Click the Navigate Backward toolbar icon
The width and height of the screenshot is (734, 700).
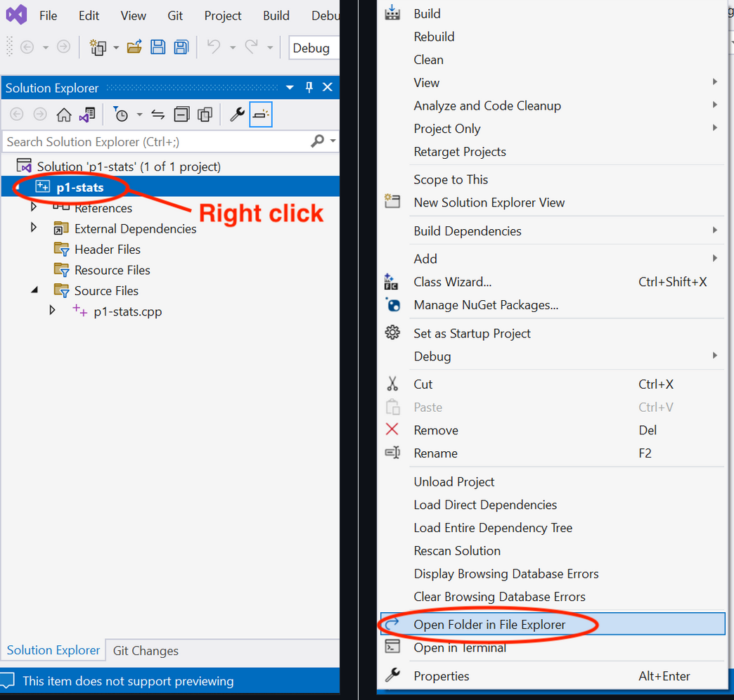click(x=27, y=47)
